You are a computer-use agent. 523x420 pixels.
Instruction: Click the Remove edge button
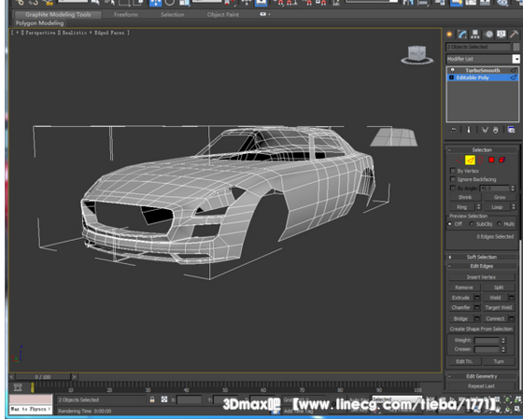[x=464, y=287]
